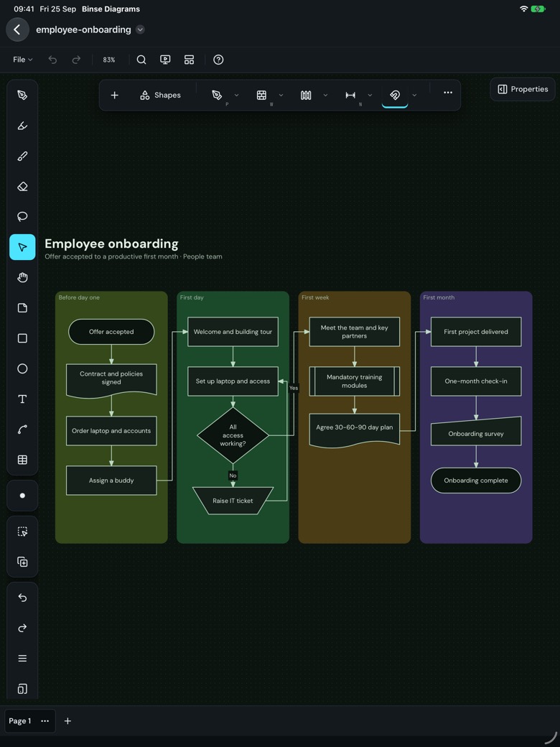Check the battery status icon
This screenshot has width=560, height=747.
(538, 9)
